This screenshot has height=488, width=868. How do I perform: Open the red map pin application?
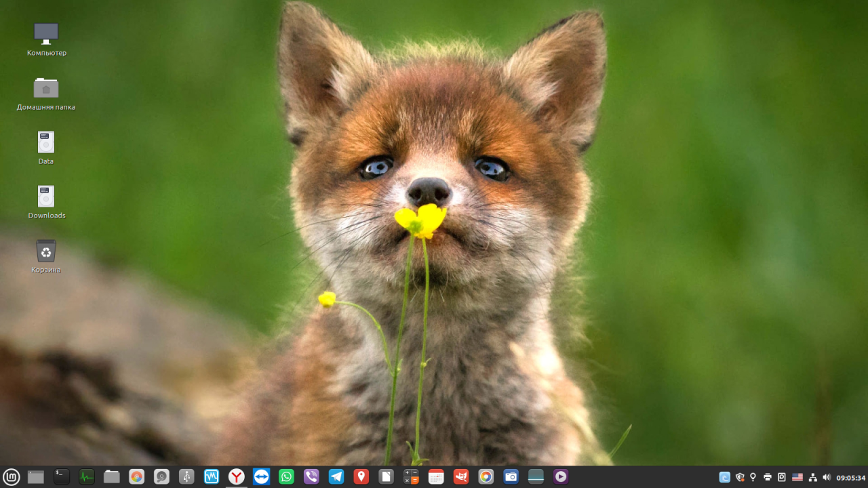(x=361, y=477)
